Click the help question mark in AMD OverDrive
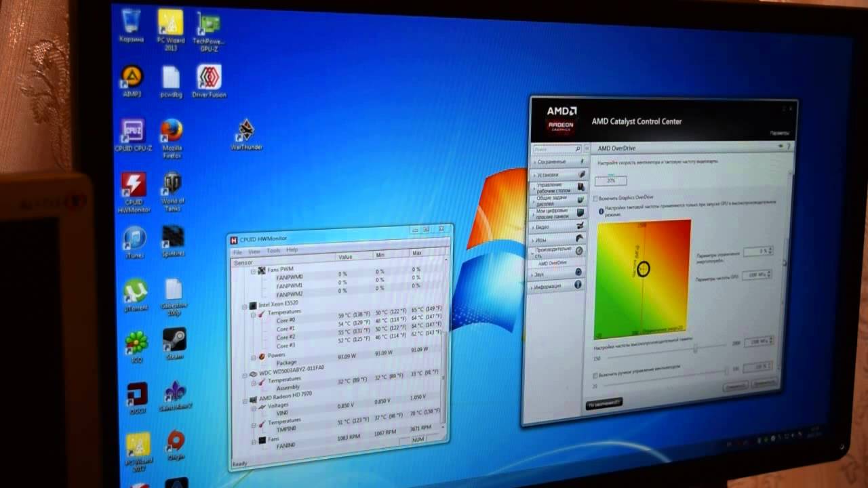The height and width of the screenshot is (488, 868). point(788,146)
